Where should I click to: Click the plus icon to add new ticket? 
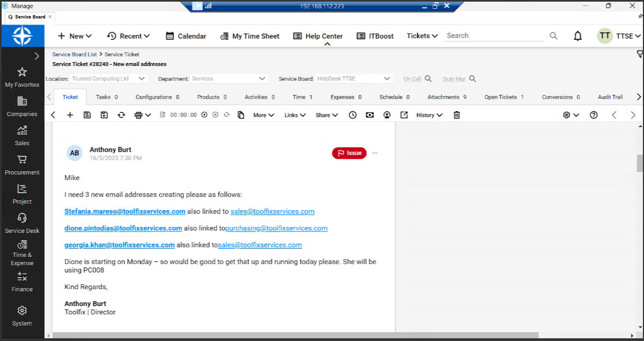point(70,115)
